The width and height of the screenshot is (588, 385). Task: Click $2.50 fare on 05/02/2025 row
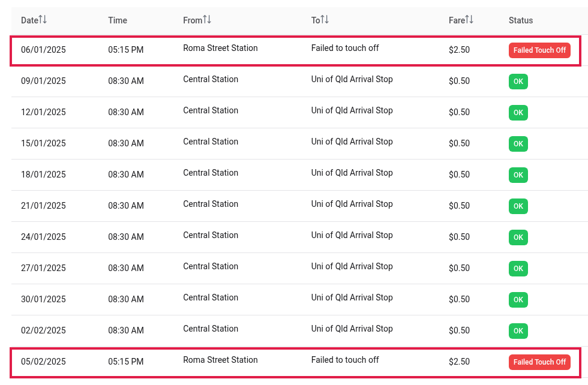[459, 362]
